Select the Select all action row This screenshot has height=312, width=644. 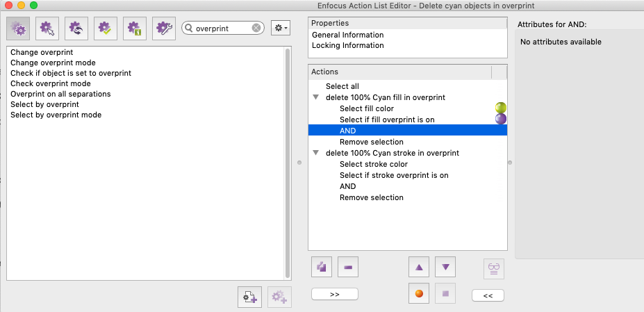407,86
